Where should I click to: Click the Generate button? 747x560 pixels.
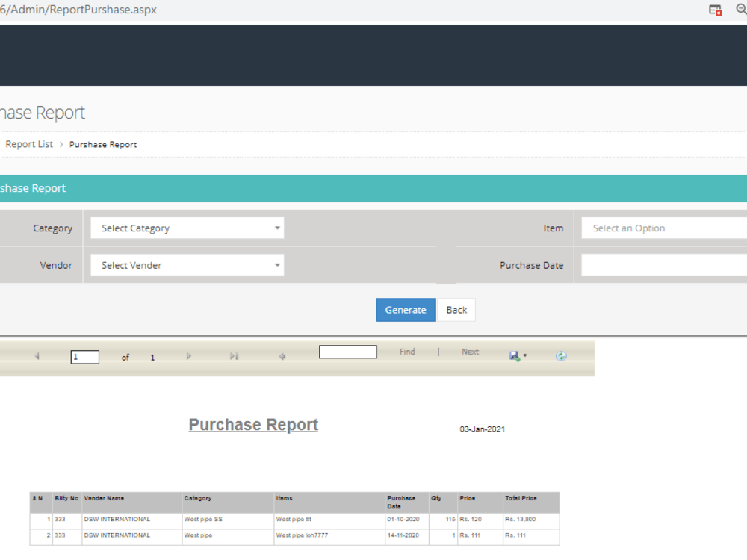click(x=406, y=310)
